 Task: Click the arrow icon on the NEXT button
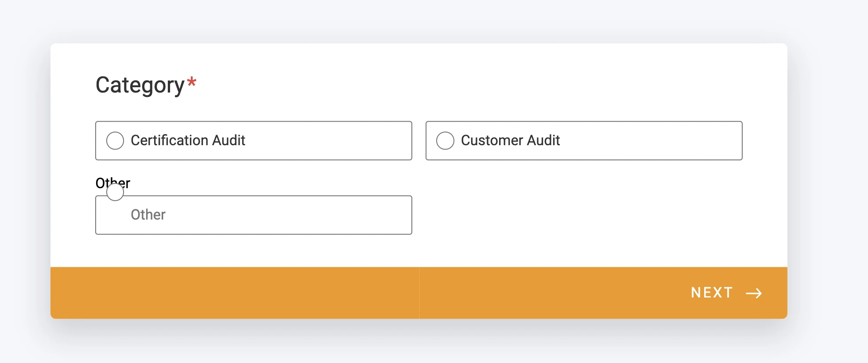[754, 293]
